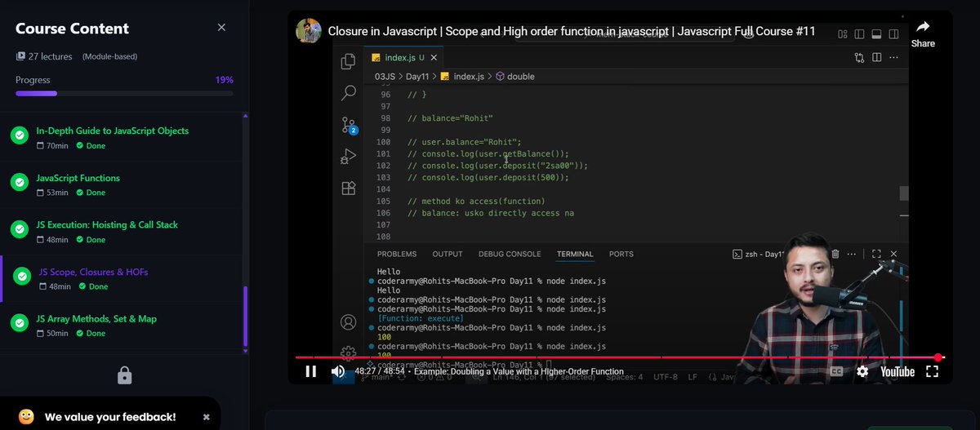Image resolution: width=980 pixels, height=430 pixels.
Task: Click the zsh terminal selector
Action: [x=759, y=255]
